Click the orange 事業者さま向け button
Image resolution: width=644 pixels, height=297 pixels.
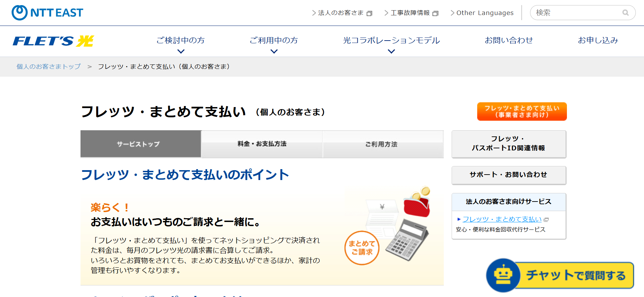[522, 112]
